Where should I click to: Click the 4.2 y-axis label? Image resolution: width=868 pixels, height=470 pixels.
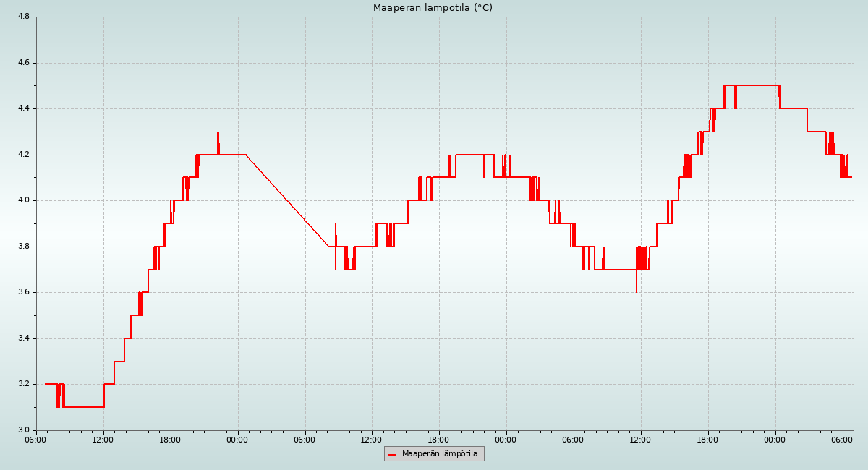22,155
